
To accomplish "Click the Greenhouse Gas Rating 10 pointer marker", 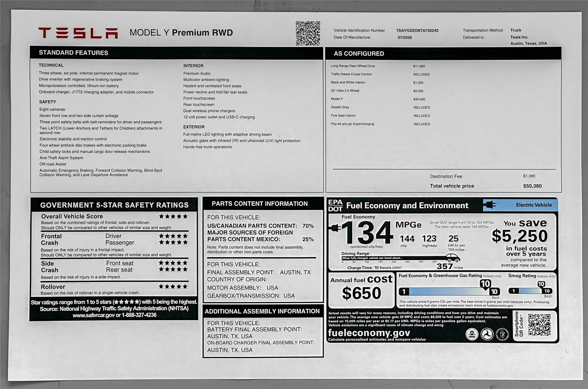I will 485,284.
